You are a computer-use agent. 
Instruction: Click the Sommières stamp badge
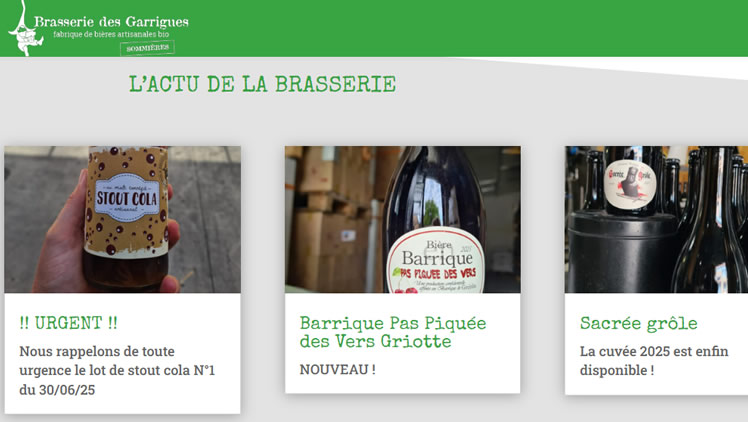[x=147, y=48]
